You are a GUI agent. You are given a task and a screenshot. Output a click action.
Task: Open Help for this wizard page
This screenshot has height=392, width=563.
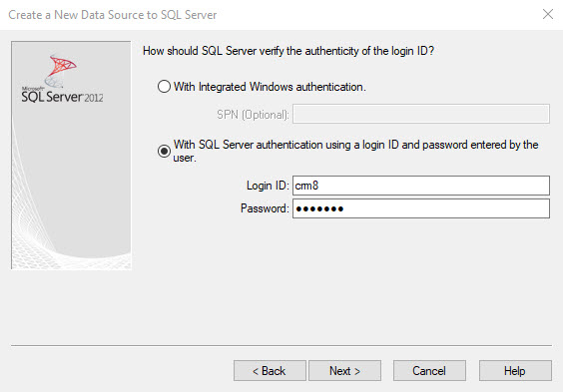pyautogui.click(x=515, y=370)
